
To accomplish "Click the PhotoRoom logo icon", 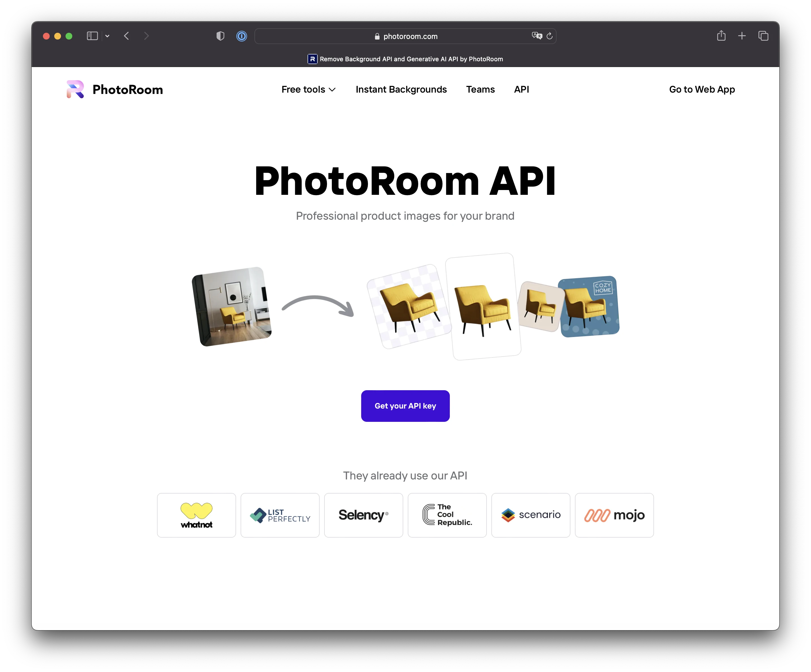I will pos(75,89).
